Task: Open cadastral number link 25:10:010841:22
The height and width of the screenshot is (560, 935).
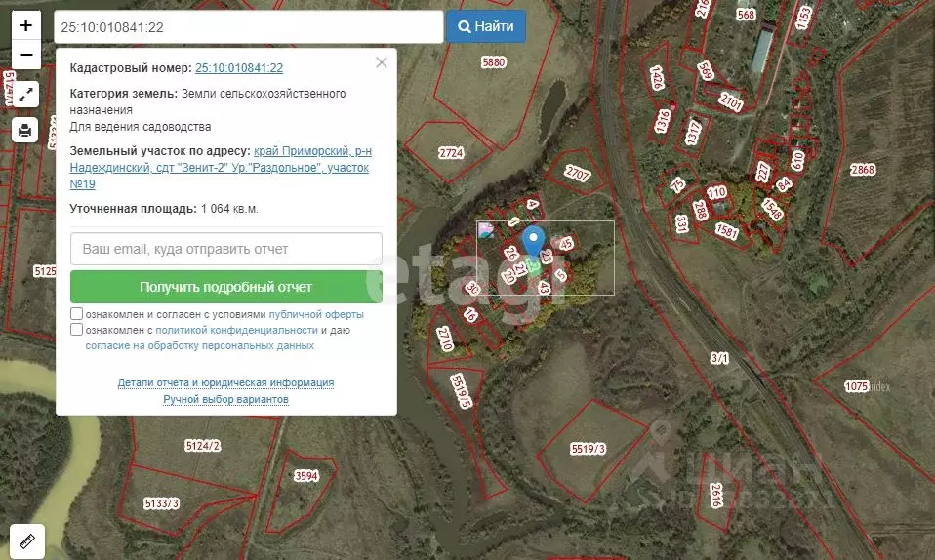Action: coord(239,68)
